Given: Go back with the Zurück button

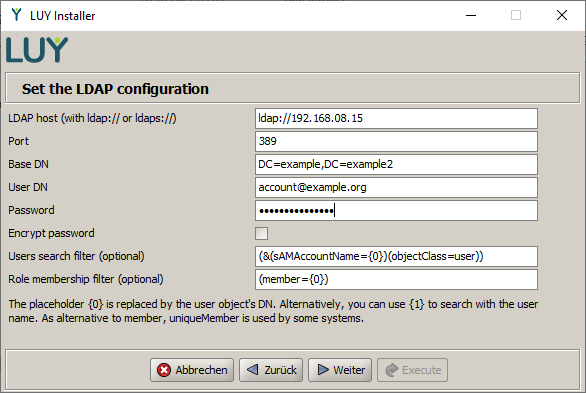Looking at the screenshot, I should click(x=271, y=370).
